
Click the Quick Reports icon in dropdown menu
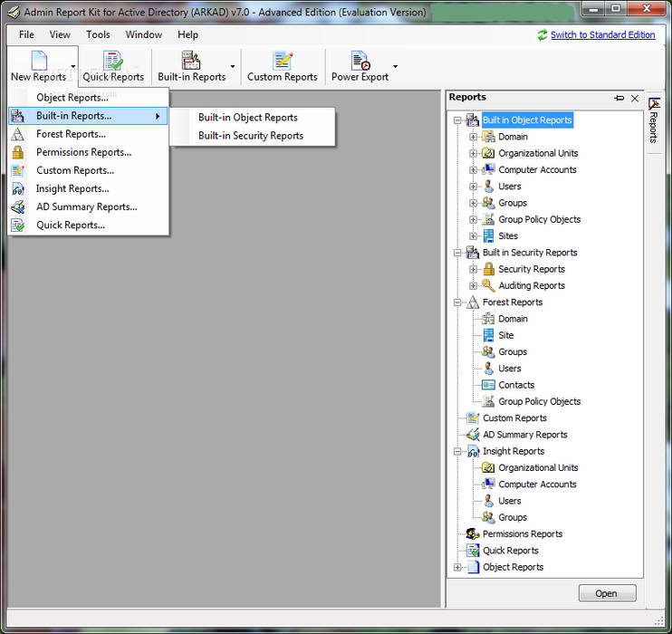click(17, 225)
